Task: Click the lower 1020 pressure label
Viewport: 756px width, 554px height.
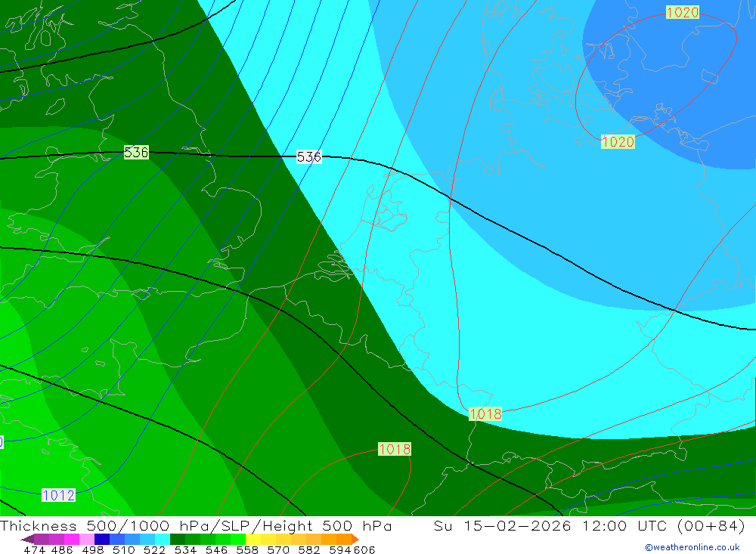Action: (618, 142)
